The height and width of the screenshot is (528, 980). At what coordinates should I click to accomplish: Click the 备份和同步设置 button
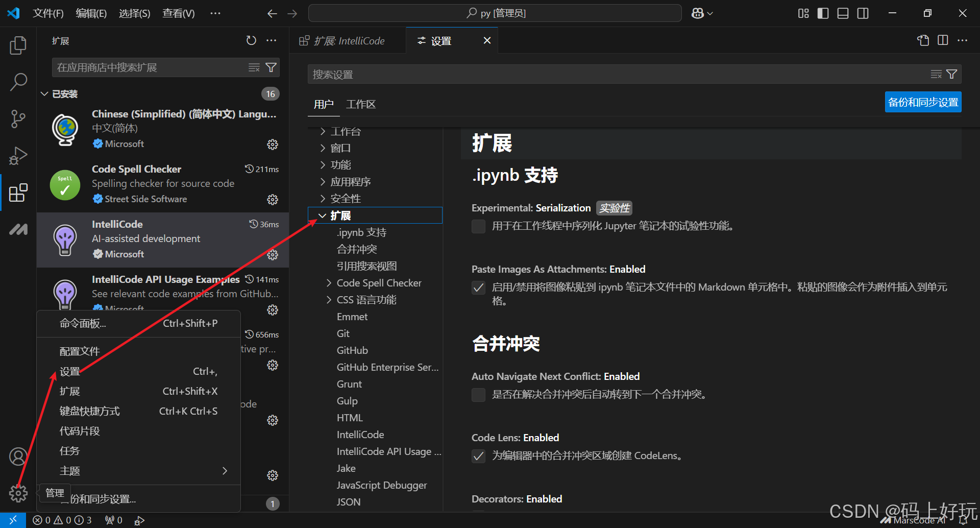[922, 102]
